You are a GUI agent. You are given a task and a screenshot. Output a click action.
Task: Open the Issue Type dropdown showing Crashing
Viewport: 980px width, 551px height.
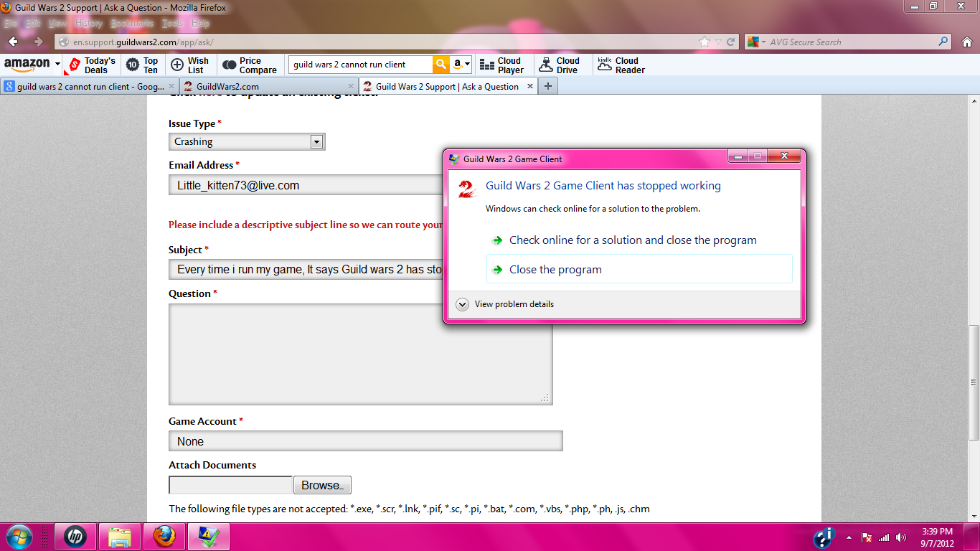click(247, 142)
